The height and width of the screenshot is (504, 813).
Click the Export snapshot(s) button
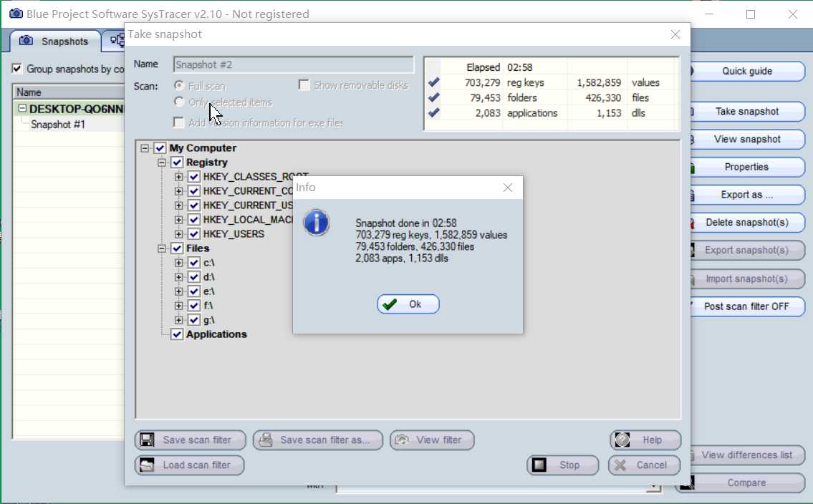point(746,250)
